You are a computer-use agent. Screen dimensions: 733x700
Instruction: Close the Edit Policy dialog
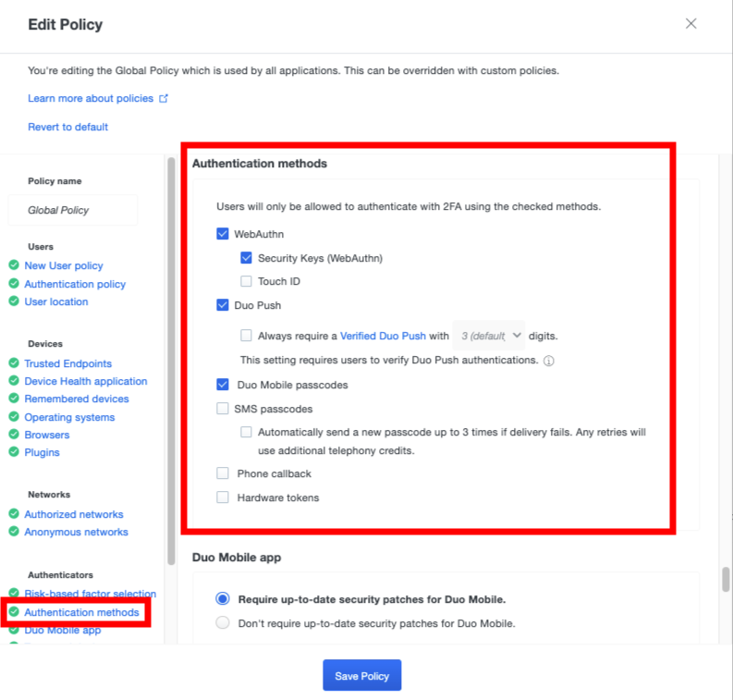pos(690,24)
